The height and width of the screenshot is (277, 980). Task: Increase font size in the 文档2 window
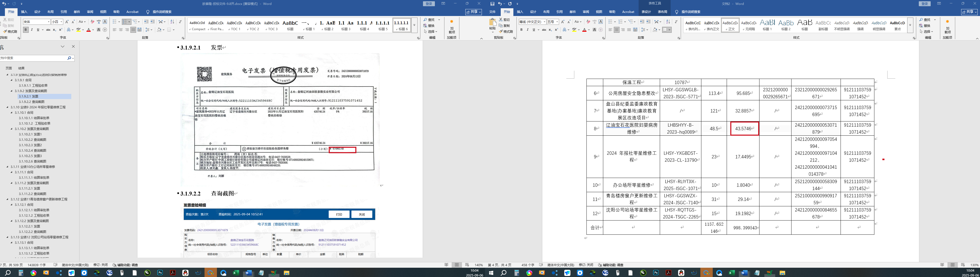tap(563, 22)
